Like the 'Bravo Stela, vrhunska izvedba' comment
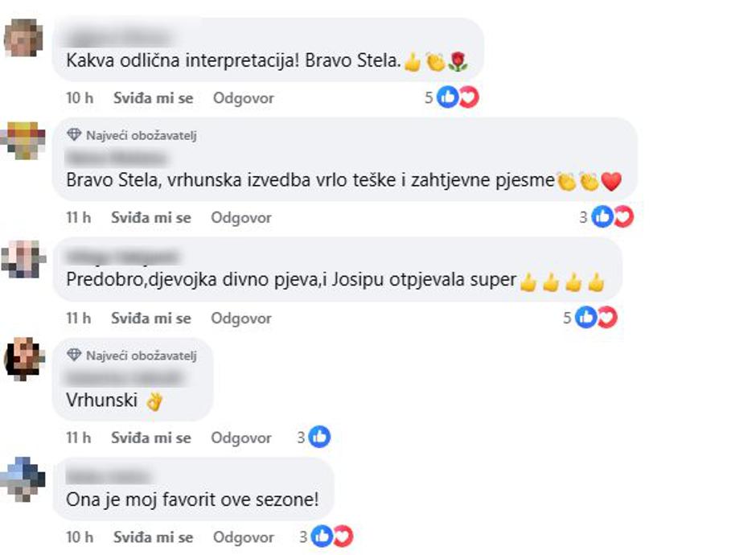Viewport: 756px width, 555px height. point(151,217)
